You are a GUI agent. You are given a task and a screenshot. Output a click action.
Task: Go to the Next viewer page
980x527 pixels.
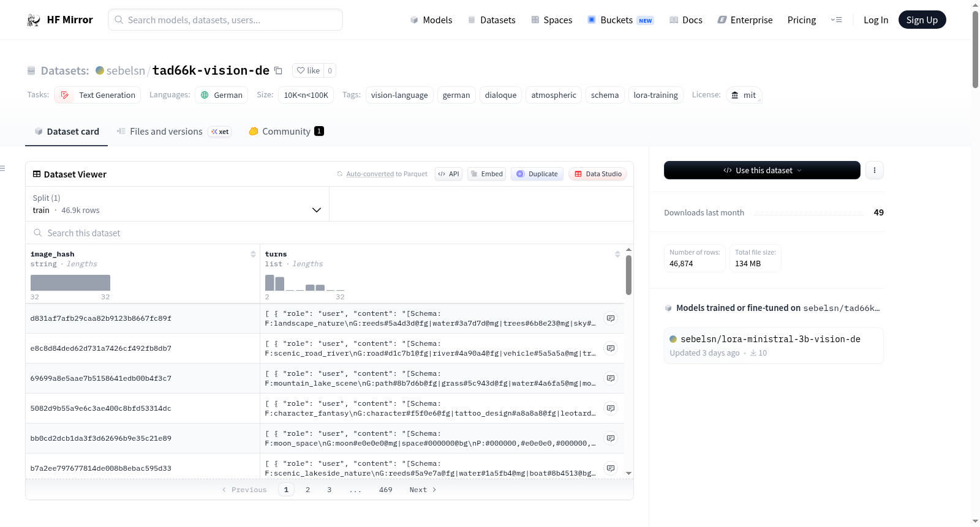[423, 490]
